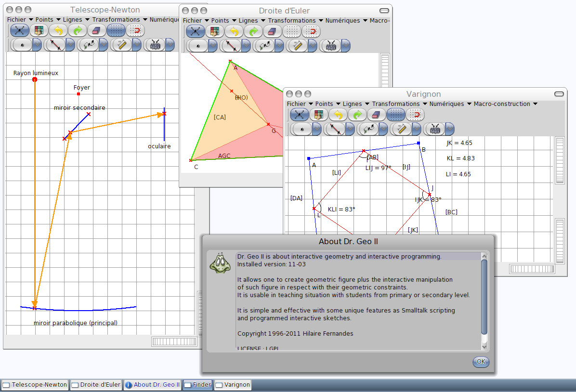Enable grid display in Droite d'Euler window
Viewport: 576px width, 392px height.
pyautogui.click(x=291, y=32)
